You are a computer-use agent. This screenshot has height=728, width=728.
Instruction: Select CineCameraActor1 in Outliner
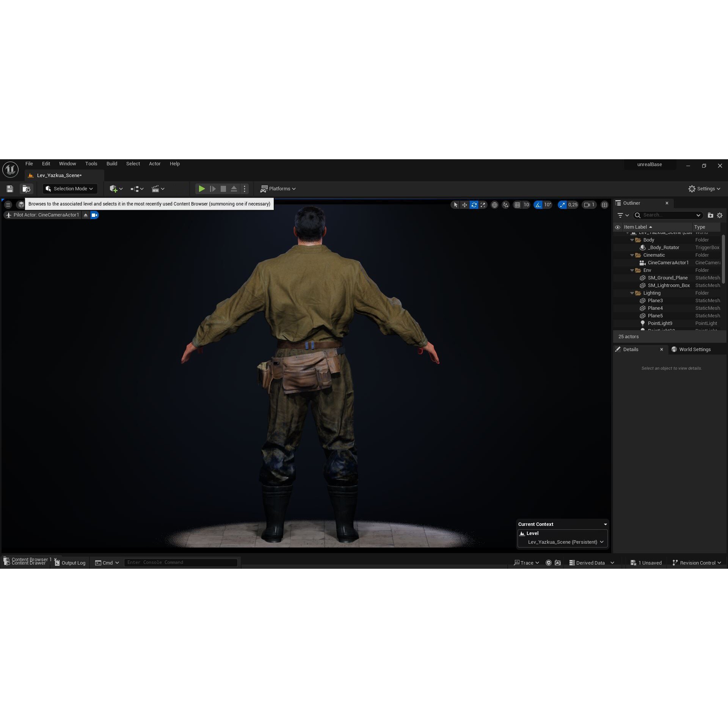click(667, 263)
